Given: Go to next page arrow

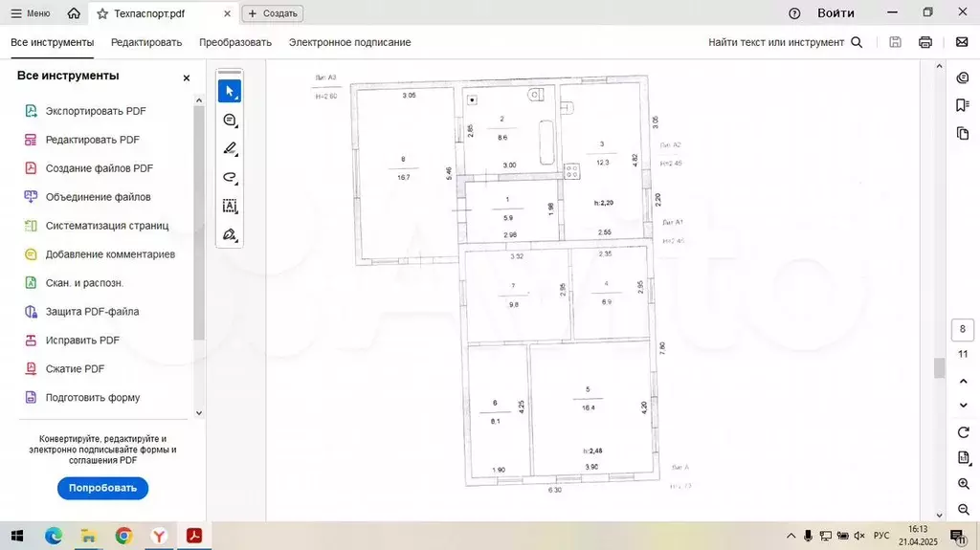Looking at the screenshot, I should [963, 406].
